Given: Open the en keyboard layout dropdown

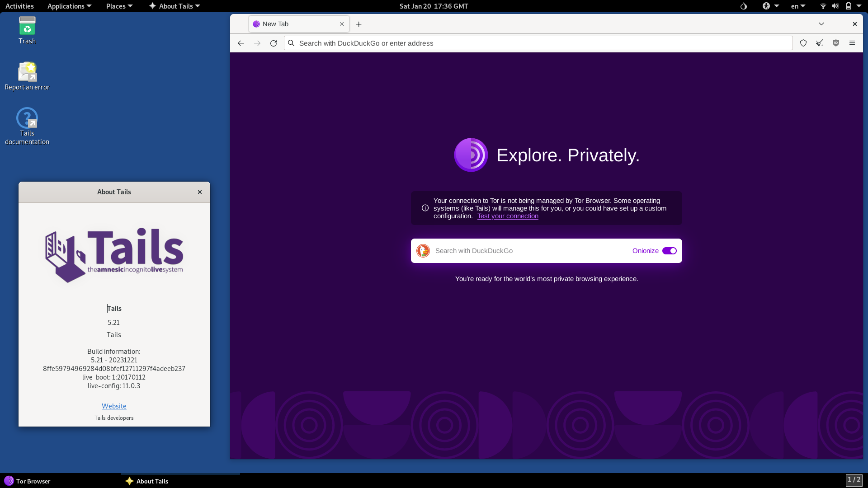Looking at the screenshot, I should (797, 6).
